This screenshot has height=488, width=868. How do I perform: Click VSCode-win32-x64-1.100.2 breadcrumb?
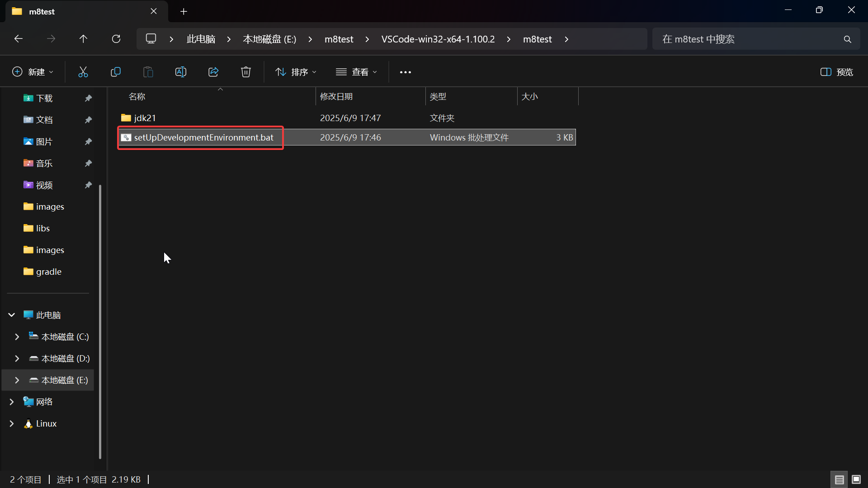[x=438, y=39]
